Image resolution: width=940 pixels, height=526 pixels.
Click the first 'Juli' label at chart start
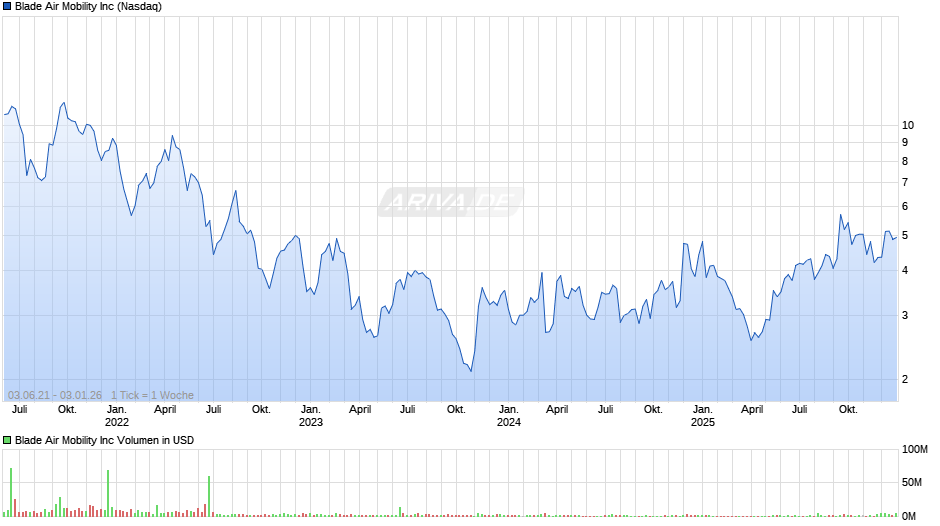[20, 409]
